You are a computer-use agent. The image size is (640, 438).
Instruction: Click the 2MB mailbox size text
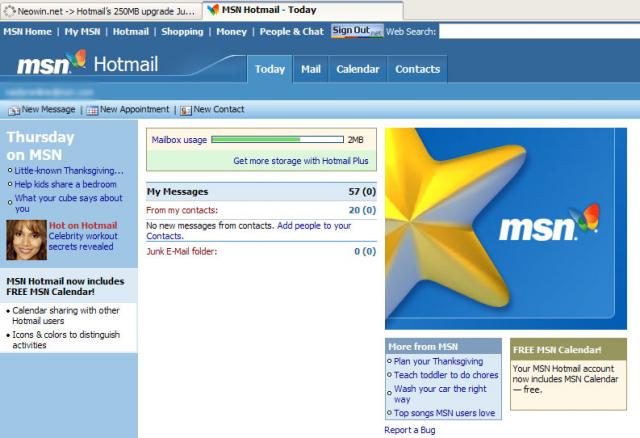tap(355, 140)
